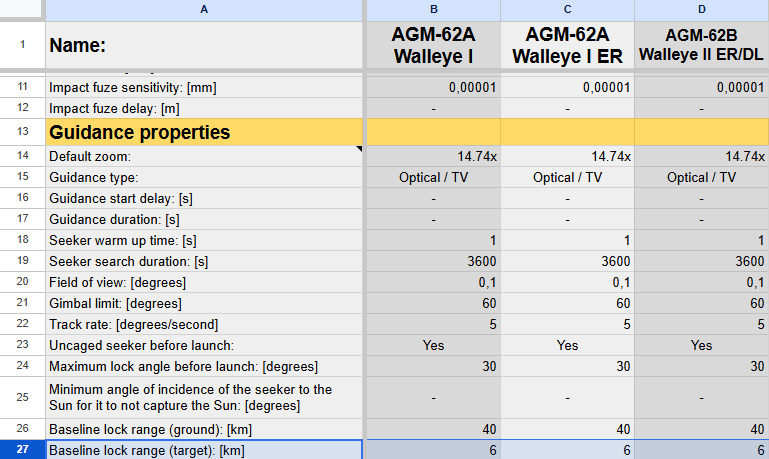Viewport: 769px width, 459px height.
Task: Click the yellow cell in column C row 13
Action: [567, 132]
